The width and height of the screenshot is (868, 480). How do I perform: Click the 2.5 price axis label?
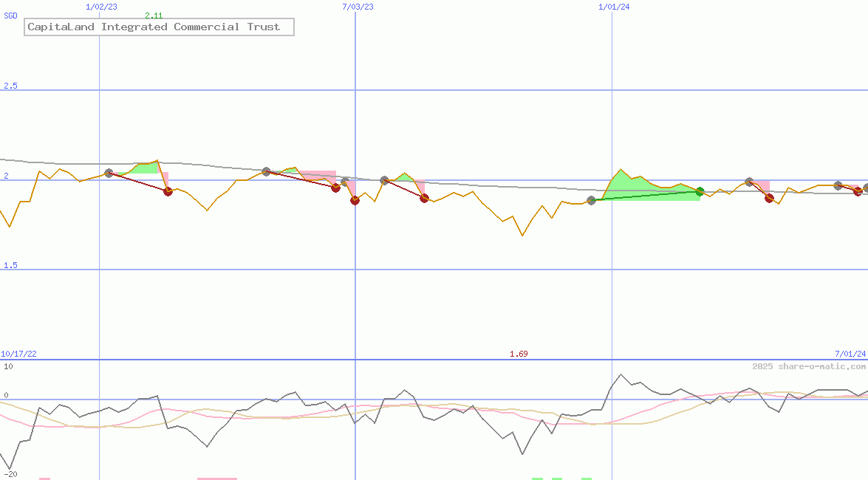(10, 86)
